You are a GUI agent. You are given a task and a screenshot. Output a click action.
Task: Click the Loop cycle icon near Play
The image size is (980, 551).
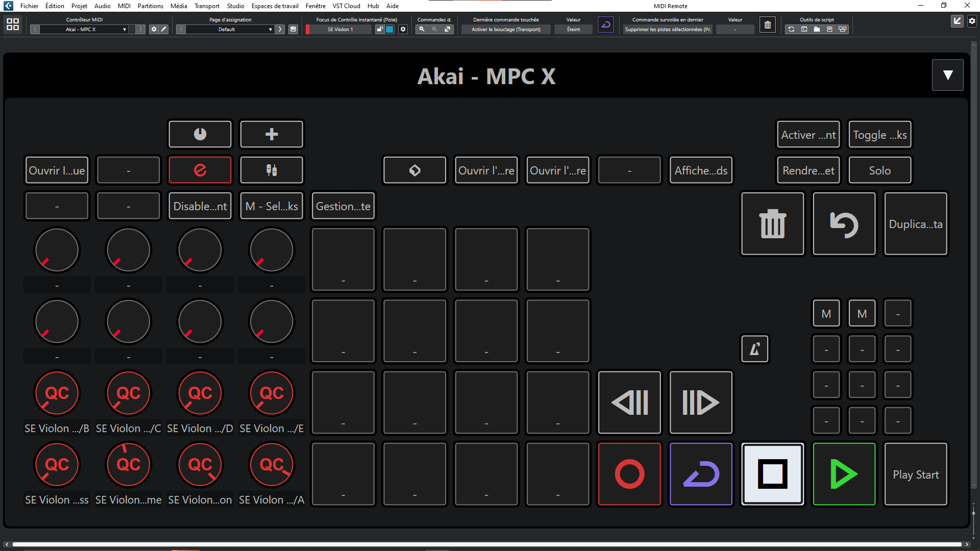[x=700, y=473]
